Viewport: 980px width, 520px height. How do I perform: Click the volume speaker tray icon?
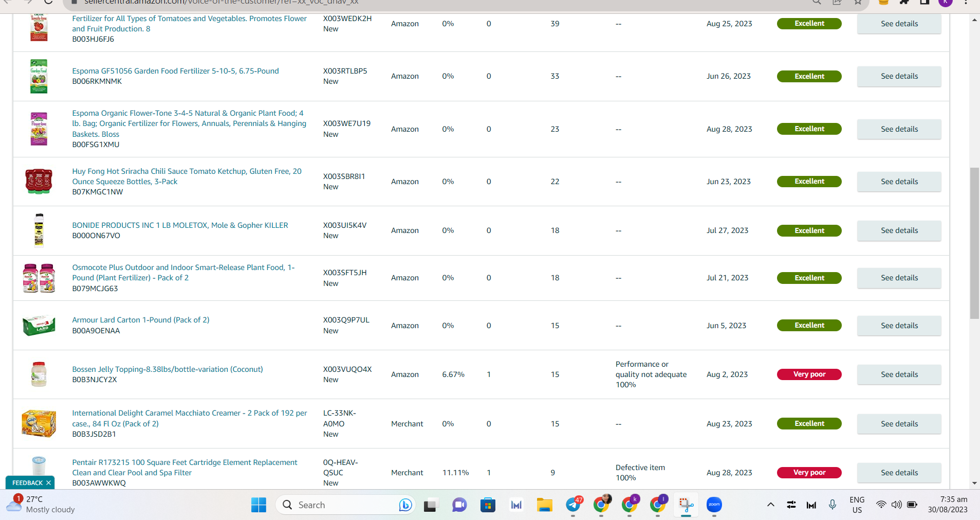[x=897, y=505]
